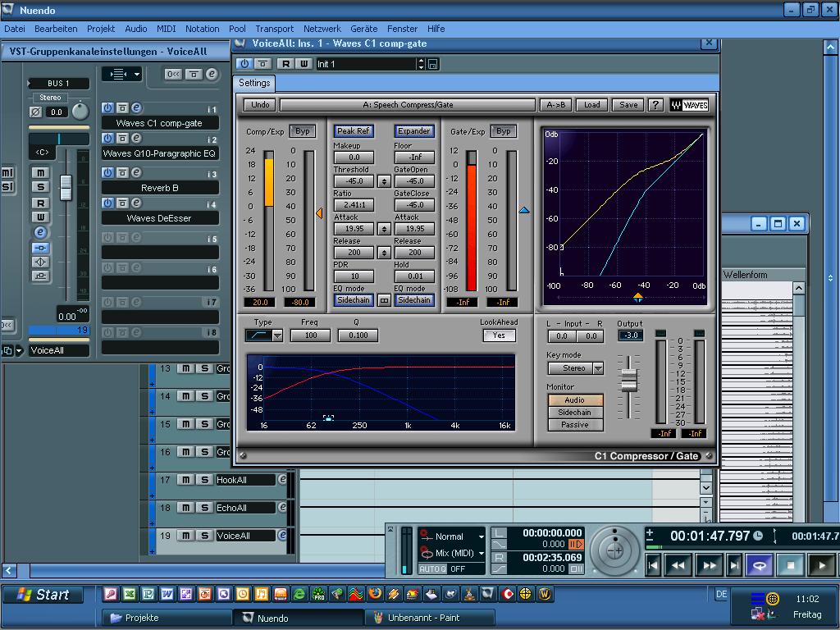Screen dimensions: 840x630
Task: Click the sends-state icon at bottom of channel strip
Action: pyautogui.click(x=40, y=276)
